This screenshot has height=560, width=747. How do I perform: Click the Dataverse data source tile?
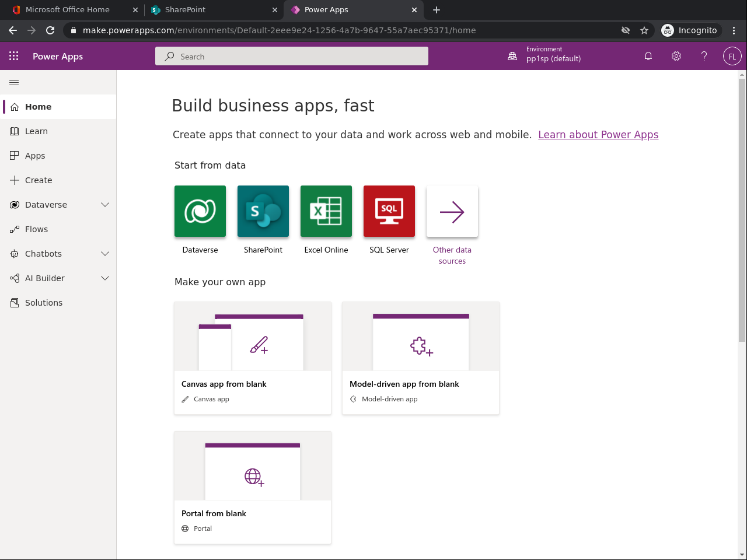pos(200,211)
